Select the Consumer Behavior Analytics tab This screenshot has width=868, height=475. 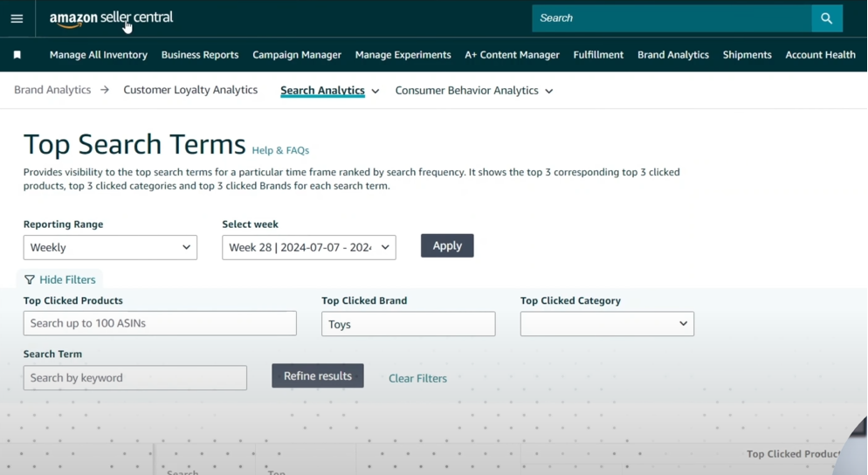tap(466, 90)
